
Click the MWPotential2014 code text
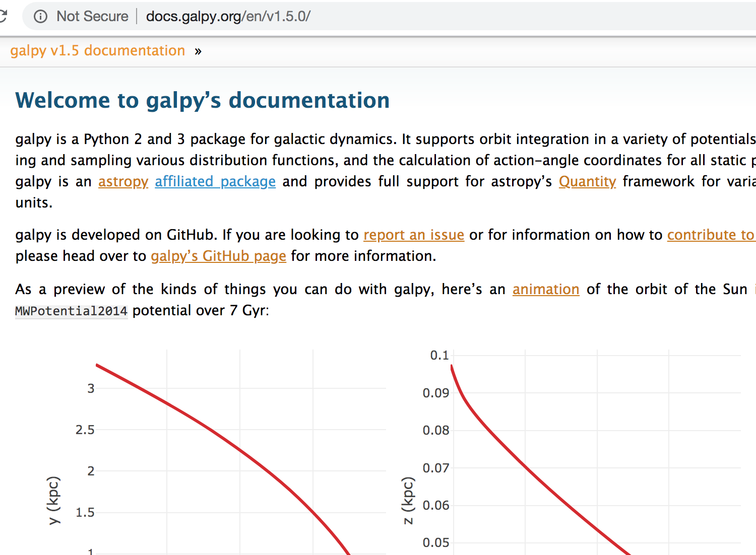point(71,311)
